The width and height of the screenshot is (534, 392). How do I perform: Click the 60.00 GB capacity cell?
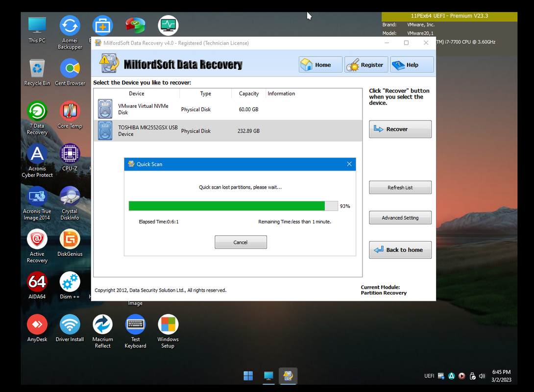point(248,109)
